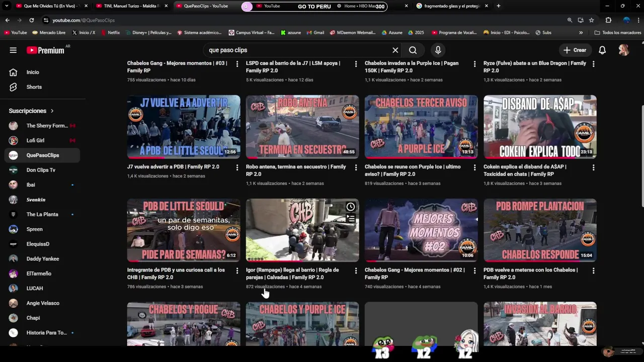Open Lofi Girl subscription
Viewport: 644px width, 362px height.
42,140
